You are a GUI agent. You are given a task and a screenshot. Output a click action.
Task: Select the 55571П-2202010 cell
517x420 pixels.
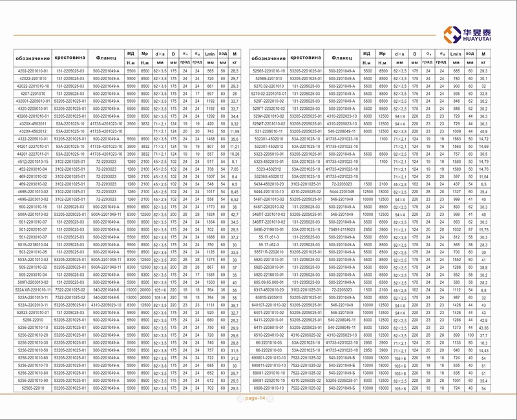click(268, 252)
